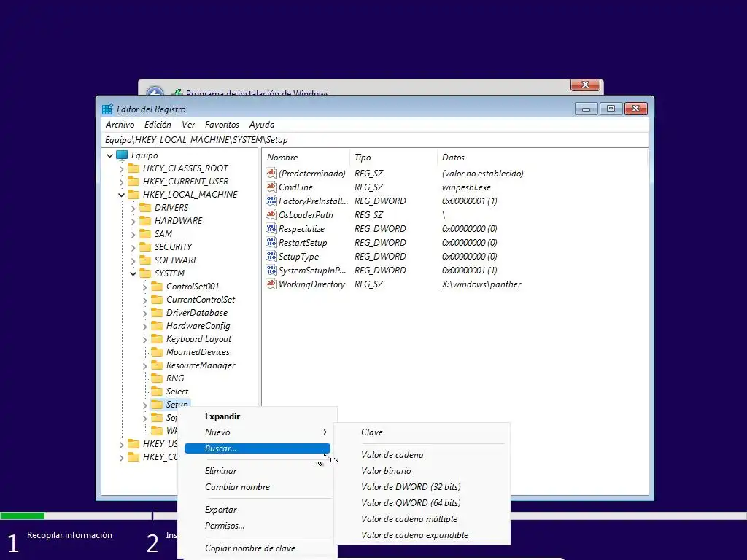
Task: Create a new Valor de QWORD (64 bits)
Action: click(x=422, y=503)
